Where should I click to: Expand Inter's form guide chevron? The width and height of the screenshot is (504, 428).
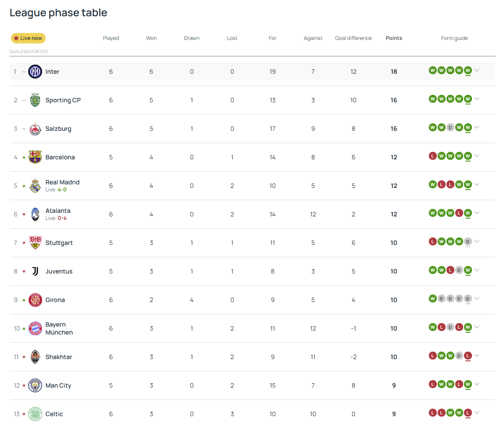477,70
